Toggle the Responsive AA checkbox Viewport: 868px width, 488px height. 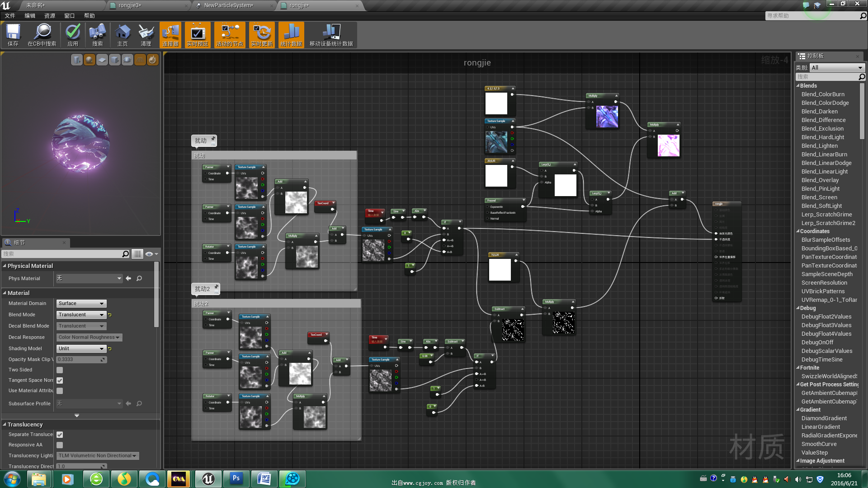point(60,445)
